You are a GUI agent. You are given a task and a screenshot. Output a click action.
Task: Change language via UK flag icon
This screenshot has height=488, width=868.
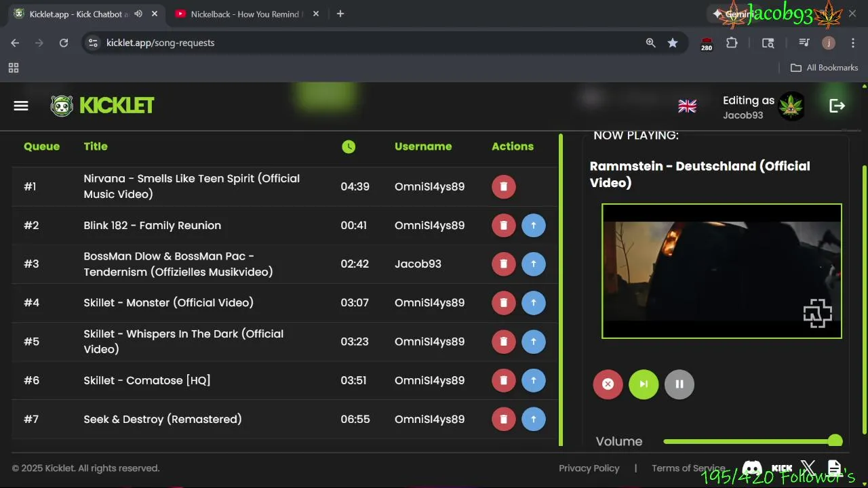pos(687,106)
